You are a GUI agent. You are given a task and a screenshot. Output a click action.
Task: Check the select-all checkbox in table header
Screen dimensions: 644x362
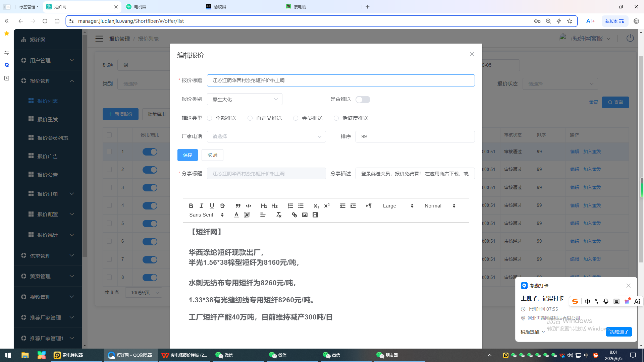pyautogui.click(x=109, y=135)
